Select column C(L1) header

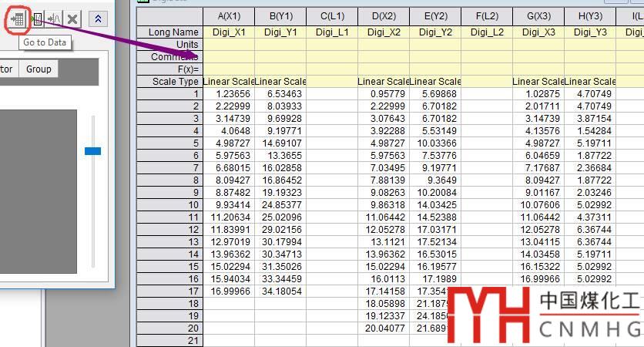(x=333, y=16)
